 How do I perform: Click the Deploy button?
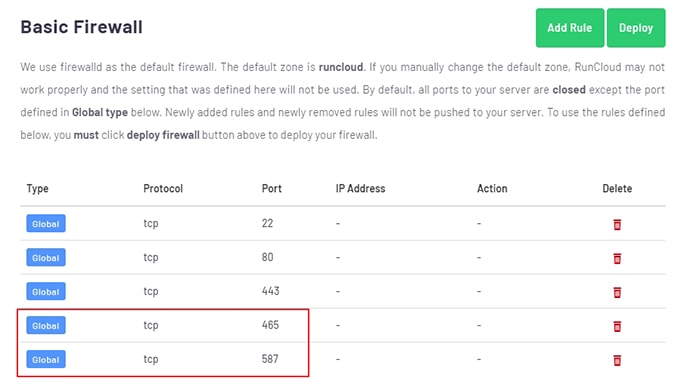pos(636,28)
